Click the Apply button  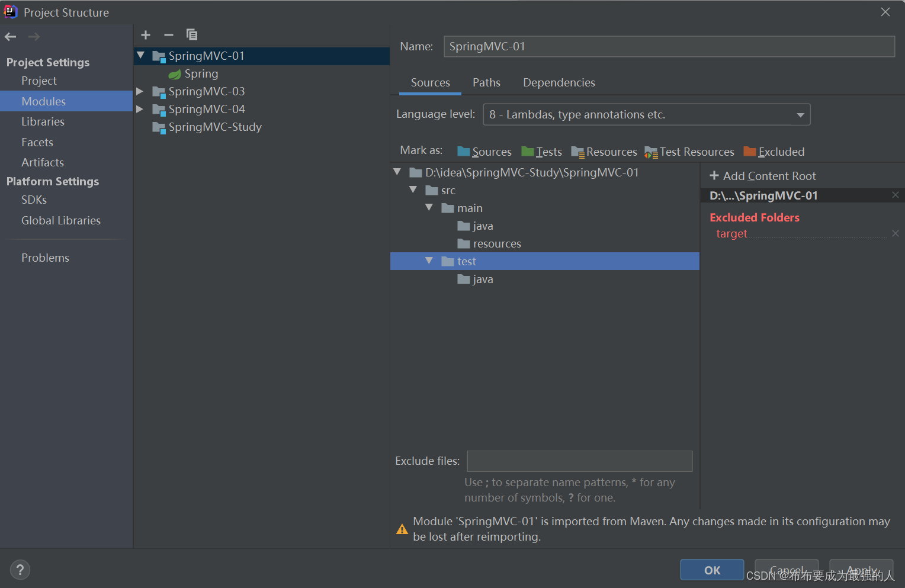click(861, 570)
